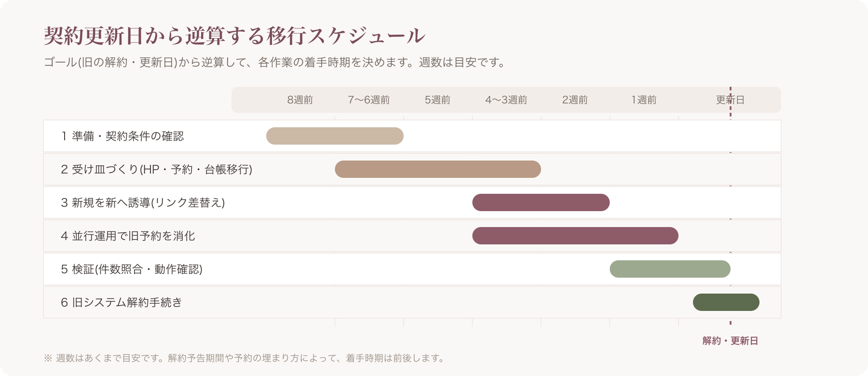Screen dimensions: 868x376
Task: Click the 2週前 column header
Action: [575, 100]
